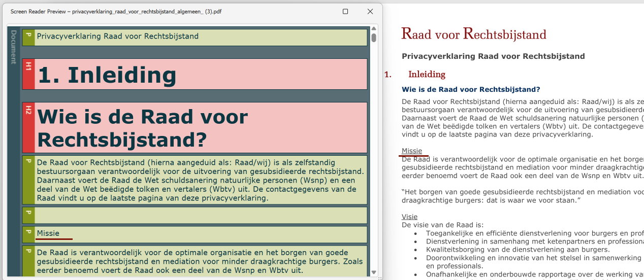Select the H2 tag of 'Wie is de Raad'

(x=28, y=127)
